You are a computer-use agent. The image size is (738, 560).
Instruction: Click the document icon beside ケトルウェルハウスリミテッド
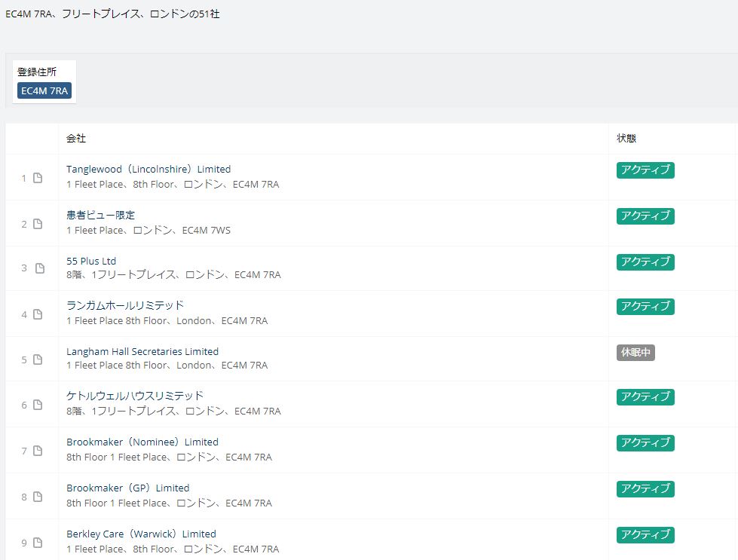(x=38, y=405)
